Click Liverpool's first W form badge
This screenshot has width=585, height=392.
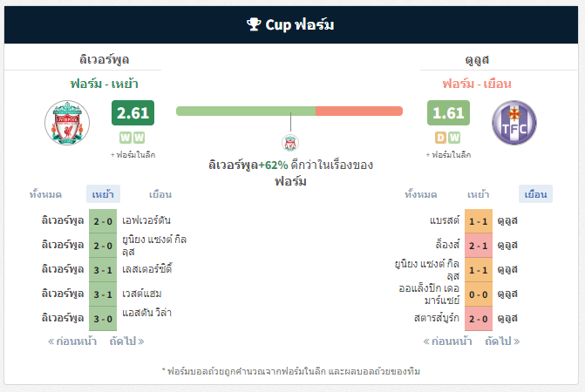[x=126, y=138]
